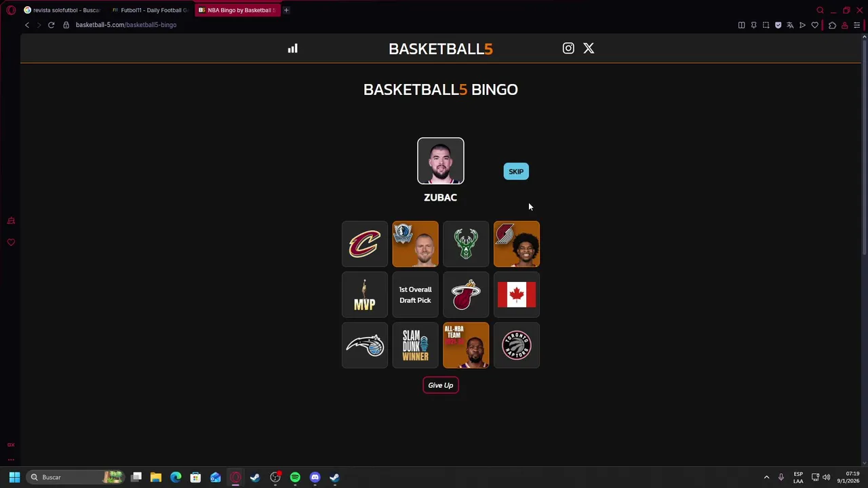The height and width of the screenshot is (488, 868).
Task: Open the volume control in tray
Action: [x=826, y=477]
